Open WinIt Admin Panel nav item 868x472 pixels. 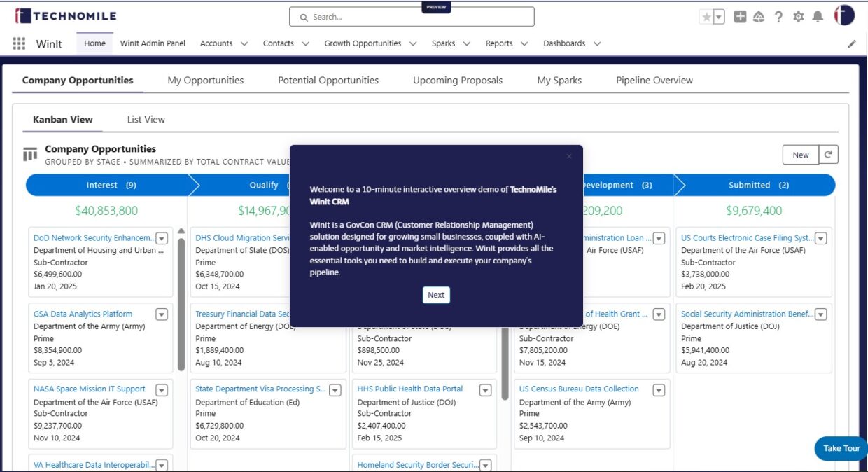[153, 43]
